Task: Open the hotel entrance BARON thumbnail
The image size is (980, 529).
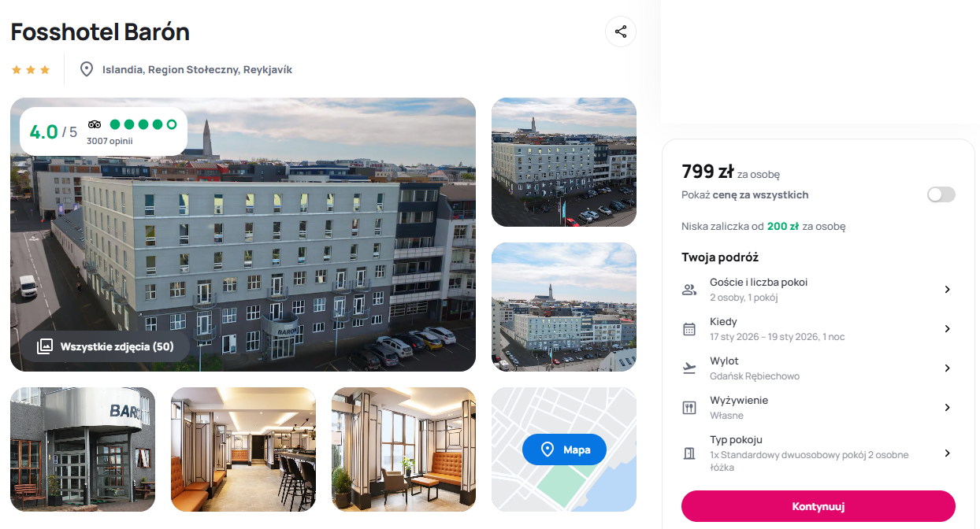Action: (83, 449)
